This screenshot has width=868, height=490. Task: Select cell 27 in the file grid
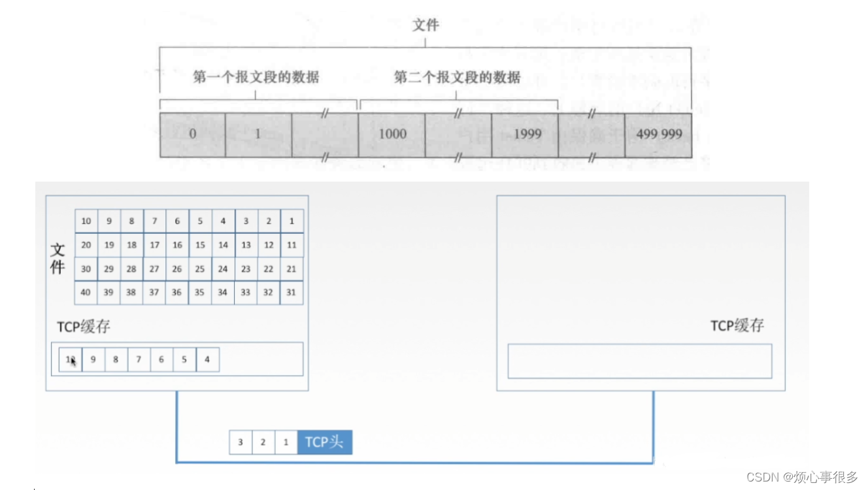pyautogui.click(x=154, y=269)
